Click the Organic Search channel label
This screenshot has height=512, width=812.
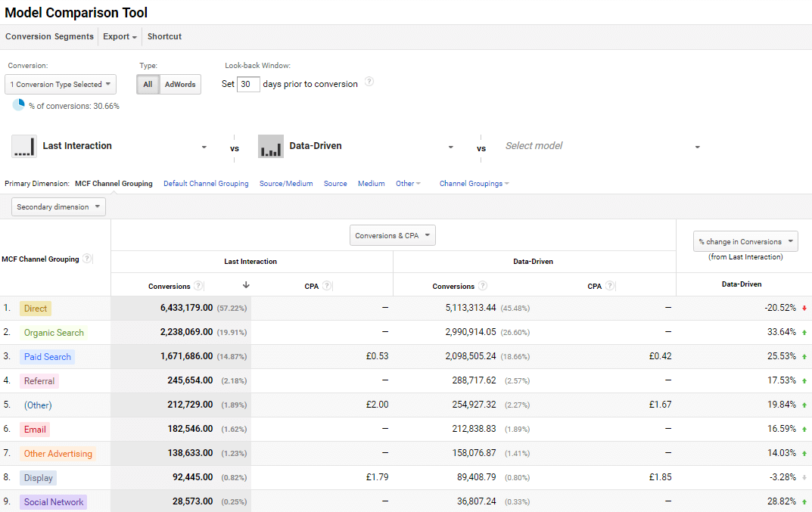click(x=54, y=333)
